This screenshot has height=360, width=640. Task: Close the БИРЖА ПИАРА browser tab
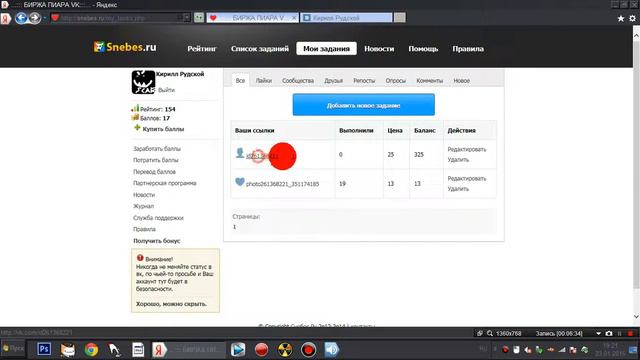tap(293, 18)
